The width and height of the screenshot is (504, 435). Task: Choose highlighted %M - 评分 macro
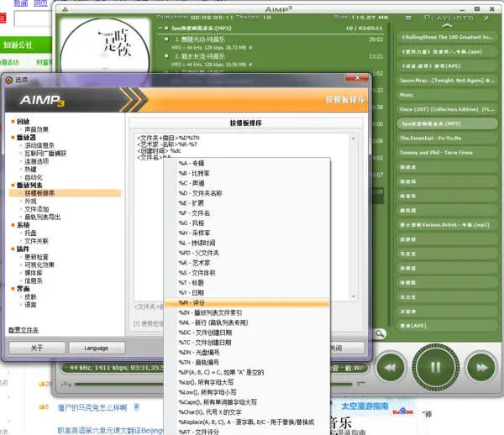point(247,302)
